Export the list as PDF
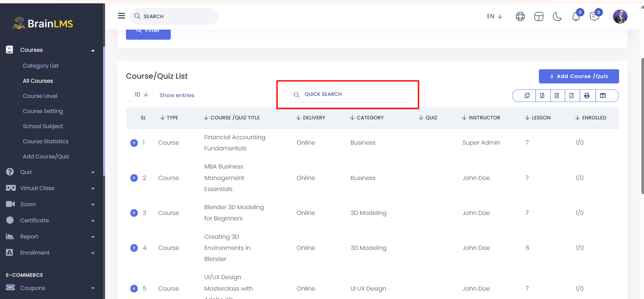Viewport: 644px width, 299px height. coord(572,96)
